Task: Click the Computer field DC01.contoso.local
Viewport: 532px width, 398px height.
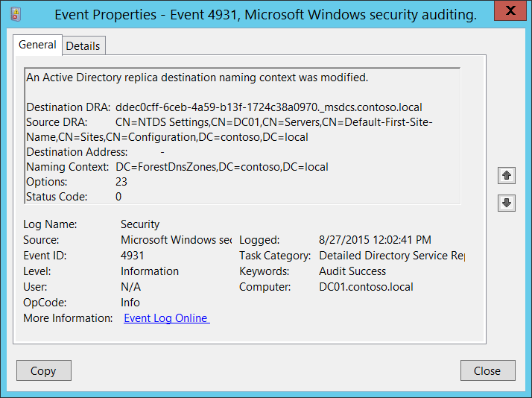Action: 366,287
